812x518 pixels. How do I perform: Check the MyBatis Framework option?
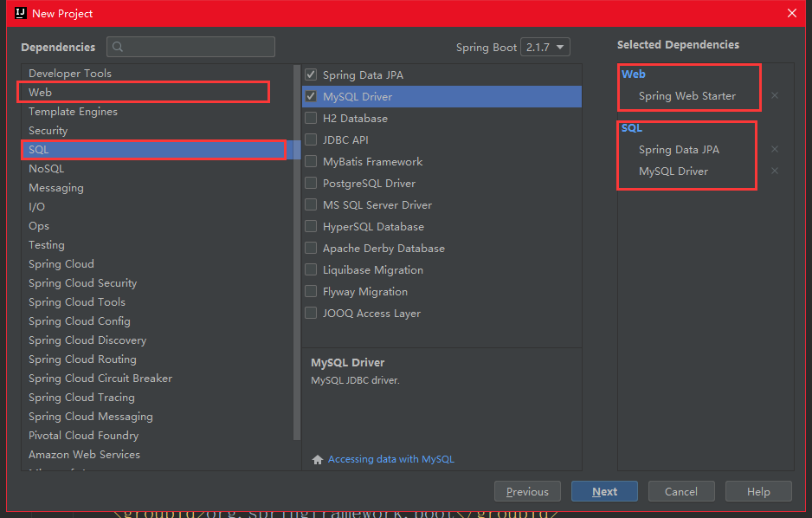click(x=311, y=162)
